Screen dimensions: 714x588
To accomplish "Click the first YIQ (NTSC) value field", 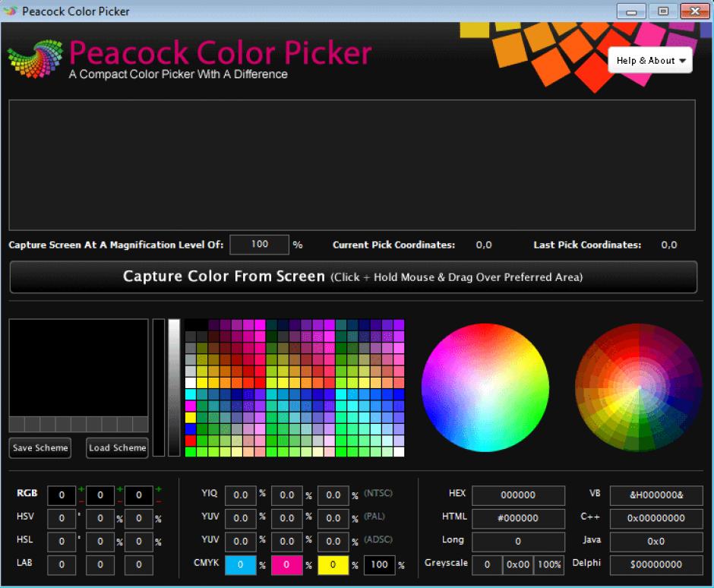I will (x=241, y=495).
